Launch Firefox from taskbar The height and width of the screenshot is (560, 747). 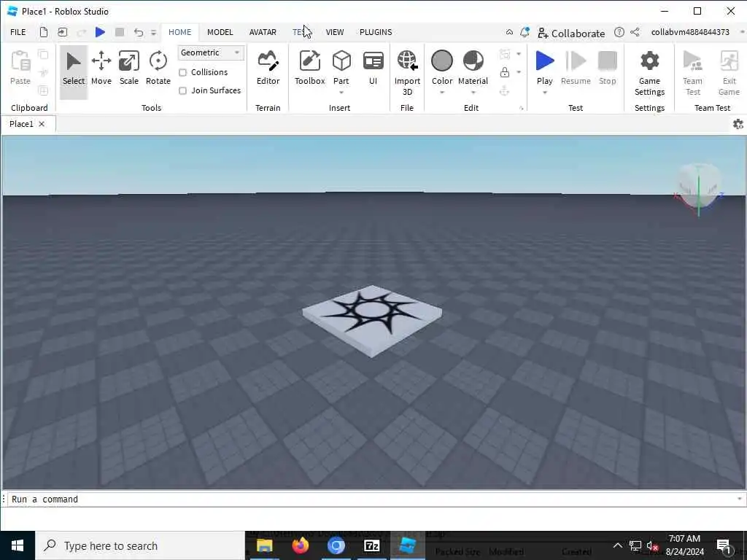click(x=300, y=545)
